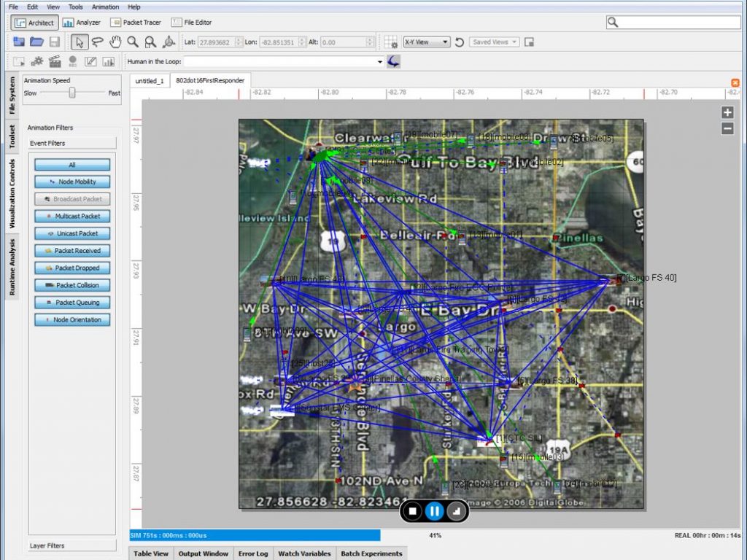Image resolution: width=747 pixels, height=560 pixels.
Task: Switch to the untitled_1 tab
Action: point(150,81)
